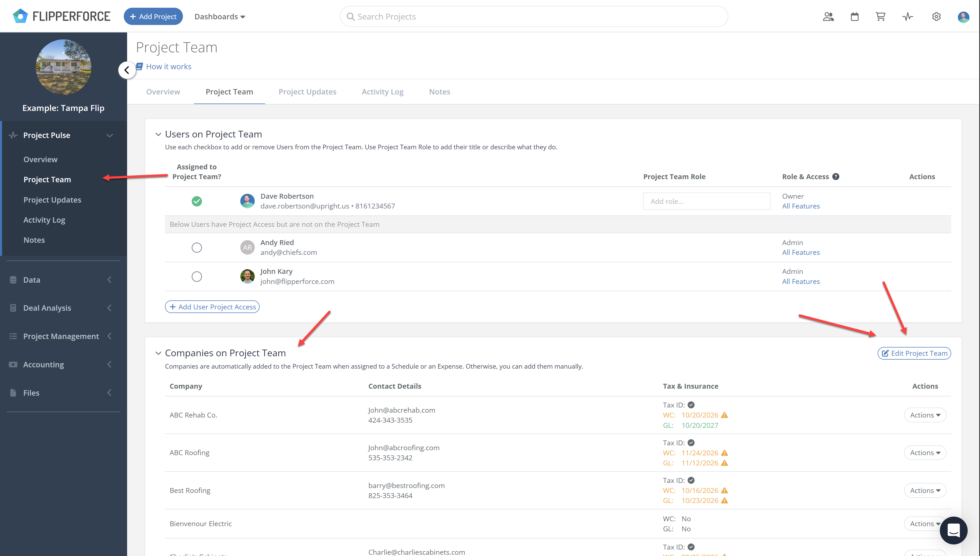Assign John Kary to the project team
The width and height of the screenshot is (980, 556).
tap(197, 276)
